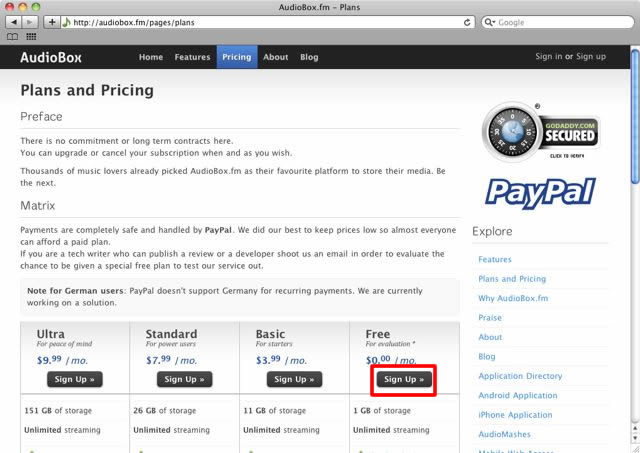Open the iPhone Application link
Viewport: 640px width, 453px height.
(515, 415)
